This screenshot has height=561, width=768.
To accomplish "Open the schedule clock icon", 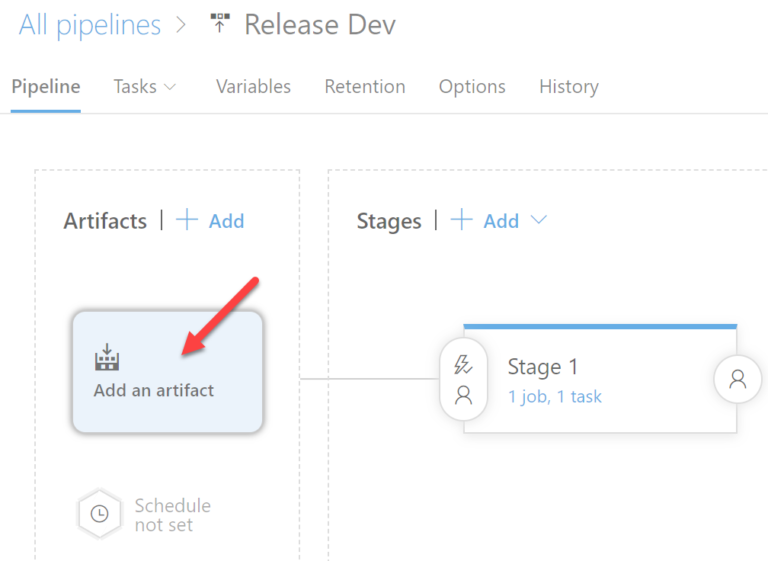I will coord(100,514).
